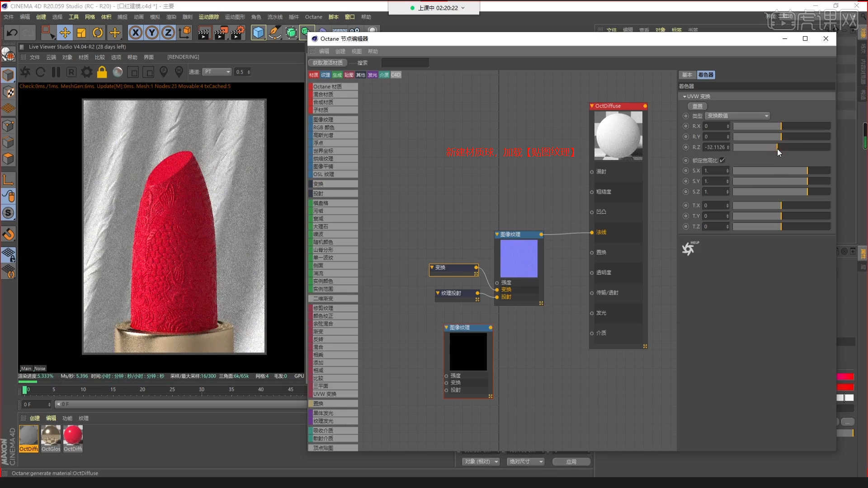The width and height of the screenshot is (868, 488).
Task: Click the pick focus pin icon
Action: coord(164,72)
